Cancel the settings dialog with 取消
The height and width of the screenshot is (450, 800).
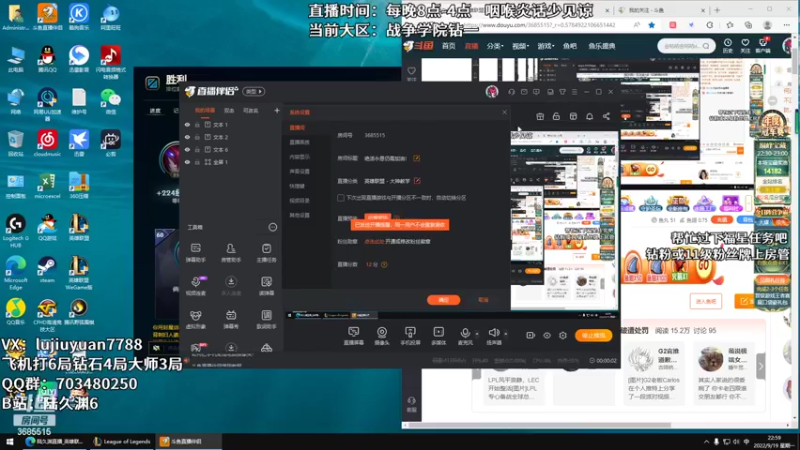coord(483,300)
